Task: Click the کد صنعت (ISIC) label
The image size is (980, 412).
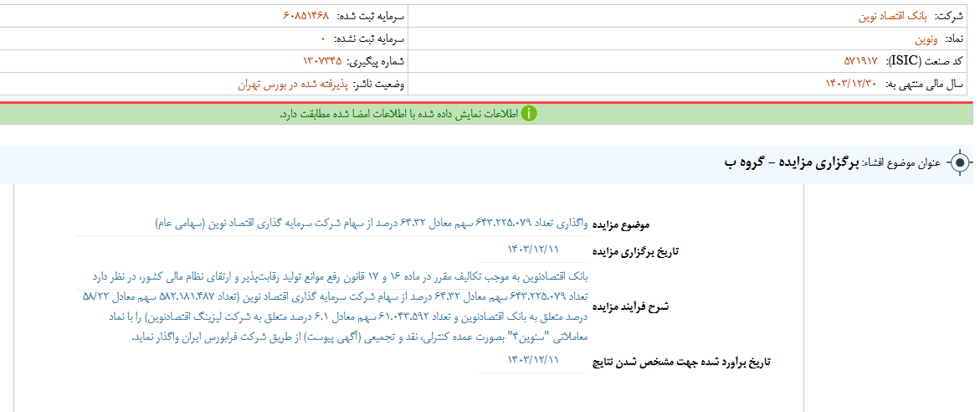Action: point(926,60)
